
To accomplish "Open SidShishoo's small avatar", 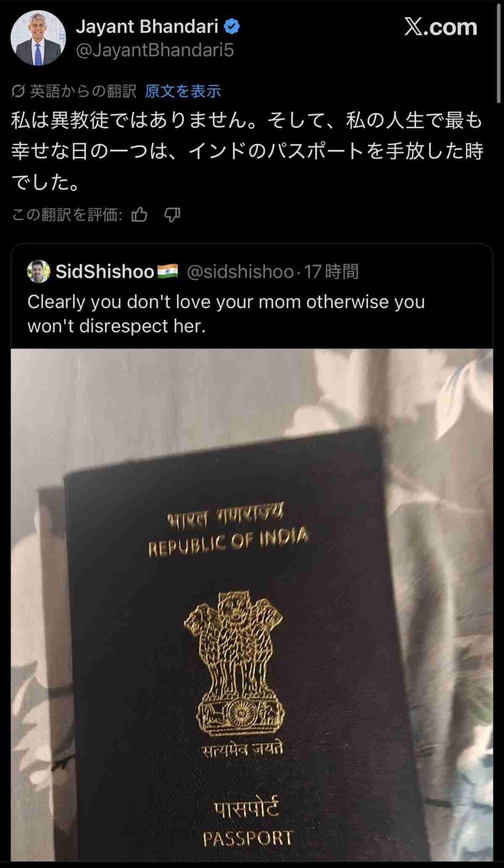I will 39,272.
